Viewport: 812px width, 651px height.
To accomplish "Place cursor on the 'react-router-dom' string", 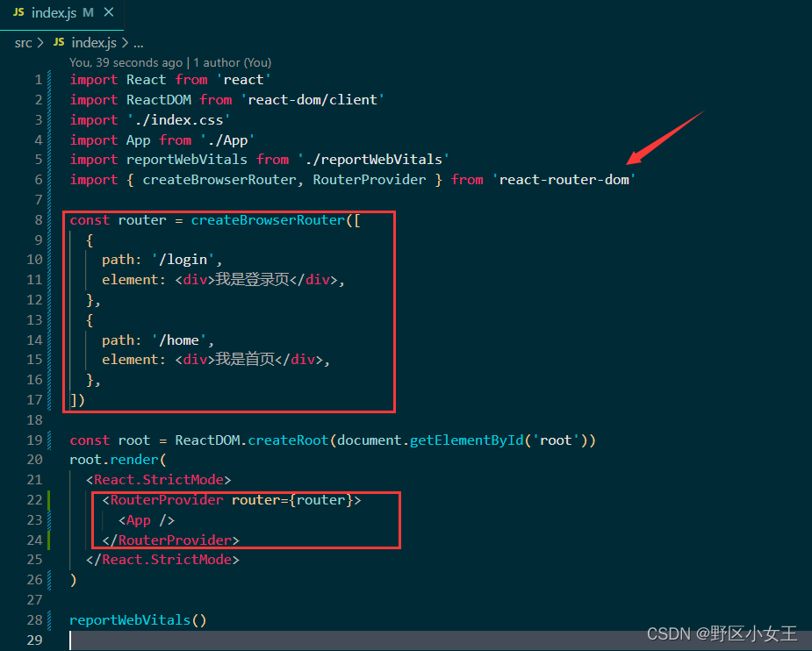I will 564,179.
